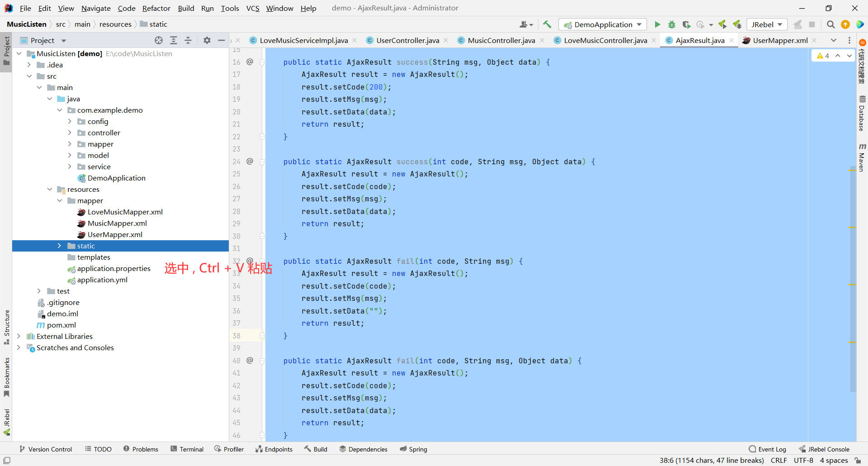Screen dimensions: 868x466
Task: Jump to previous highlighted problem with the up arrow
Action: [x=838, y=56]
